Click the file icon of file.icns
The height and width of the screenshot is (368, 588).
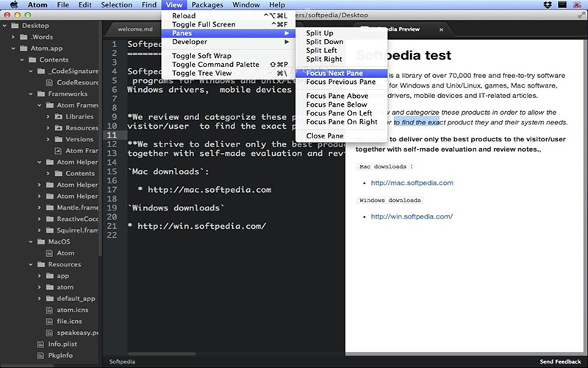49,321
